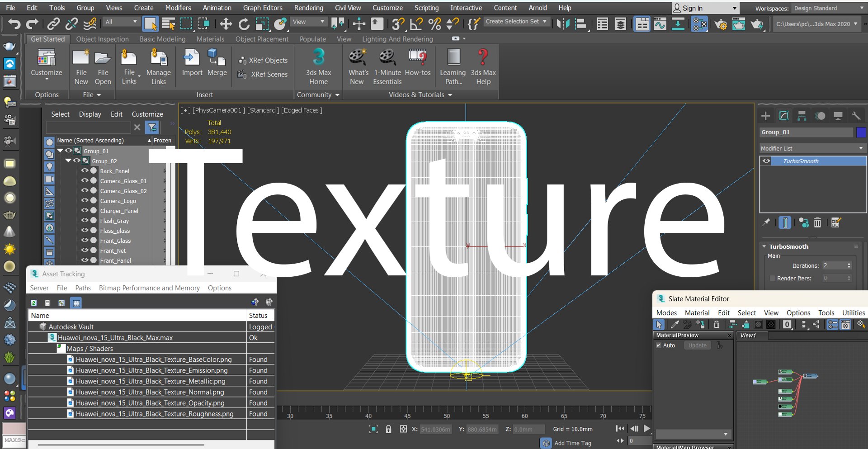Screen dimensions: 868x449
Task: Collapse the Group_02 tree node
Action: pyautogui.click(x=68, y=161)
